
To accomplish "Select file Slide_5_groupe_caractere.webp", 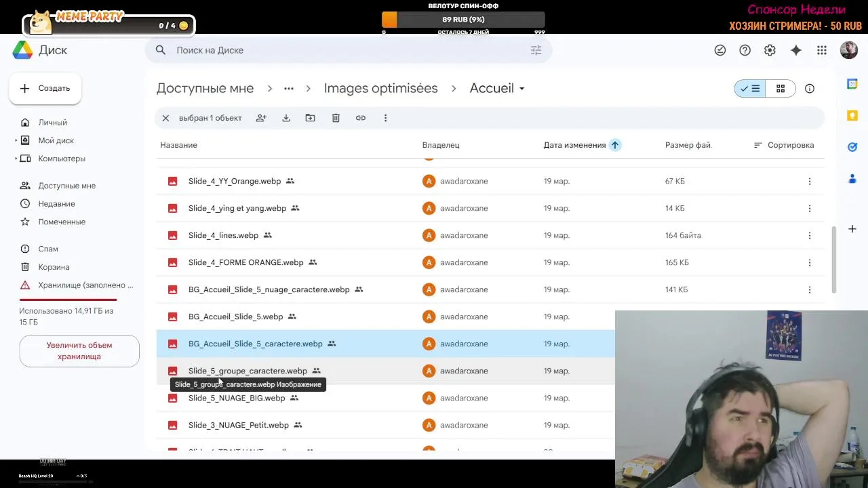I will point(385,371).
